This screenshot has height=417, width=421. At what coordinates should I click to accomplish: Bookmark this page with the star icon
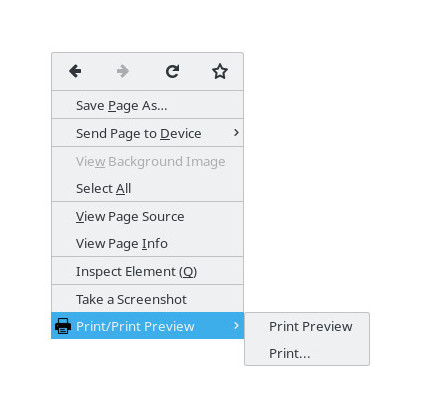pos(220,71)
